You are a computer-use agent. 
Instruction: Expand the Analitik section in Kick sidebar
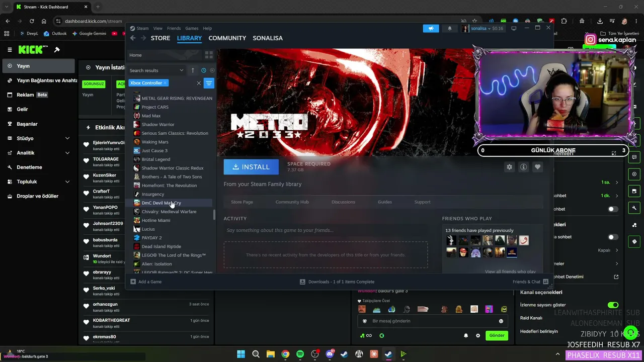pyautogui.click(x=67, y=153)
